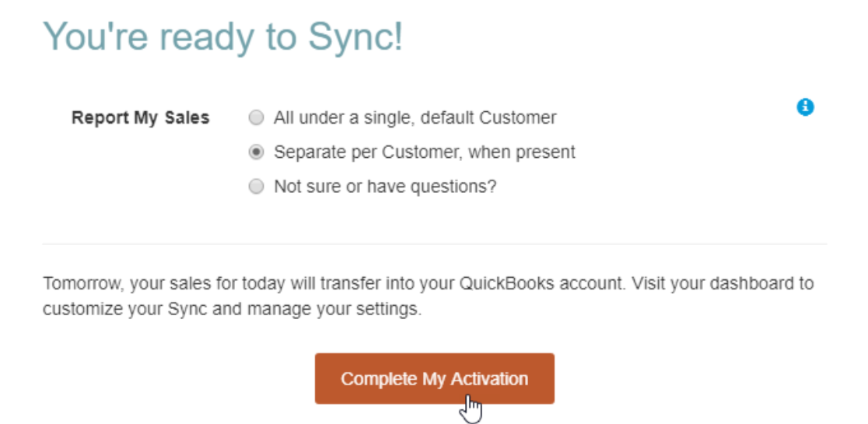Click the word 'Activation' on the orange button

coord(489,379)
